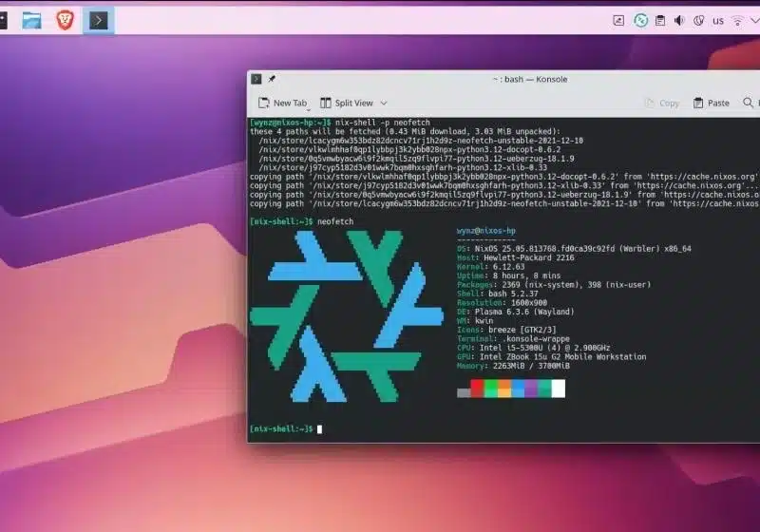This screenshot has width=760, height=532.
Task: Switch the 'us' keyboard layout indicator
Action: pos(718,21)
